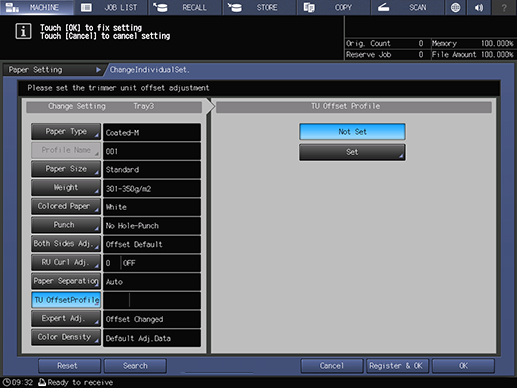Select the Not Set option
517x388 pixels.
point(352,132)
